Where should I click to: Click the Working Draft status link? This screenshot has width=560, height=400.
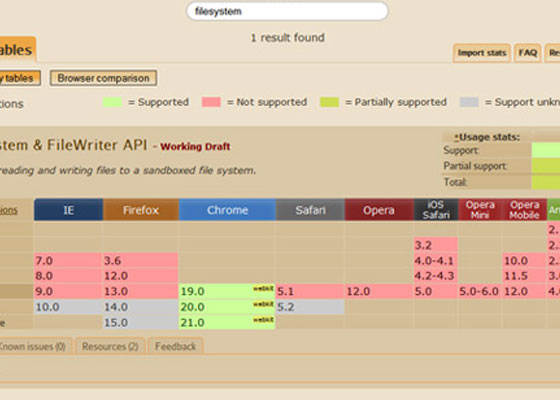[x=195, y=146]
